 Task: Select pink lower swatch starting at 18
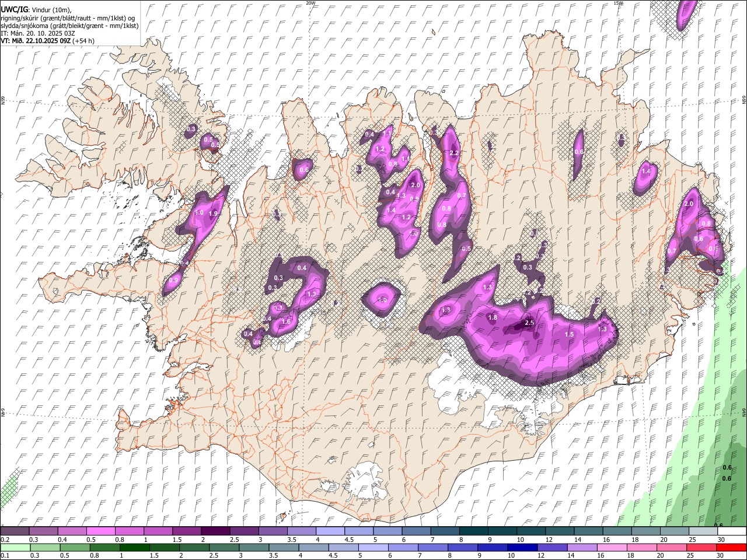[641, 548]
